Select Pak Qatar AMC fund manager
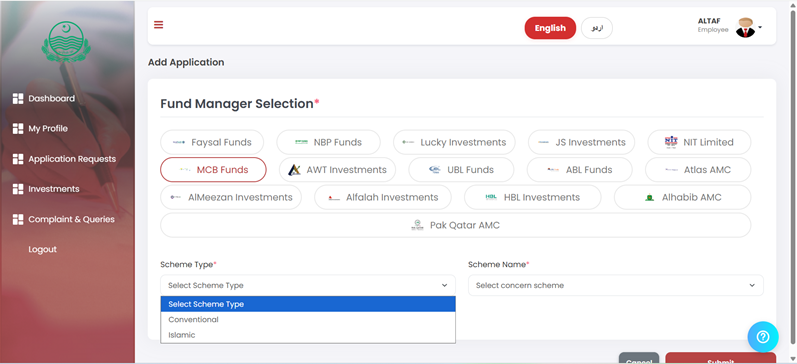 pyautogui.click(x=455, y=225)
